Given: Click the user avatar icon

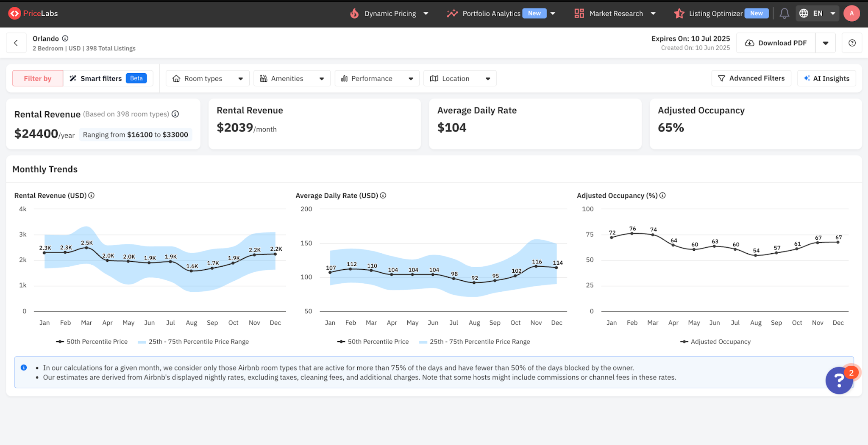Looking at the screenshot, I should (851, 14).
